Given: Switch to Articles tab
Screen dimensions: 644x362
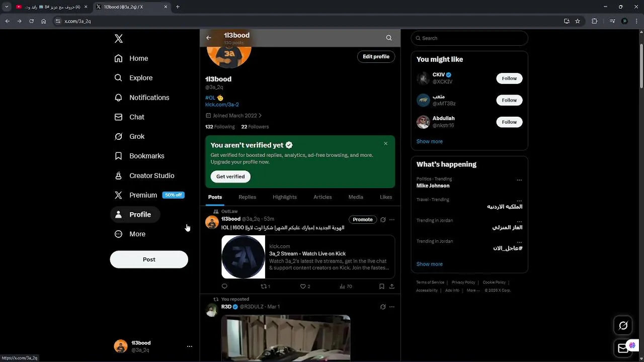Looking at the screenshot, I should [323, 197].
